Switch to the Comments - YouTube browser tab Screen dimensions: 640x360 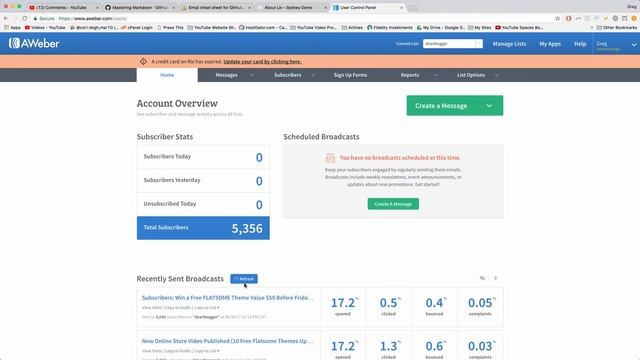click(x=63, y=7)
